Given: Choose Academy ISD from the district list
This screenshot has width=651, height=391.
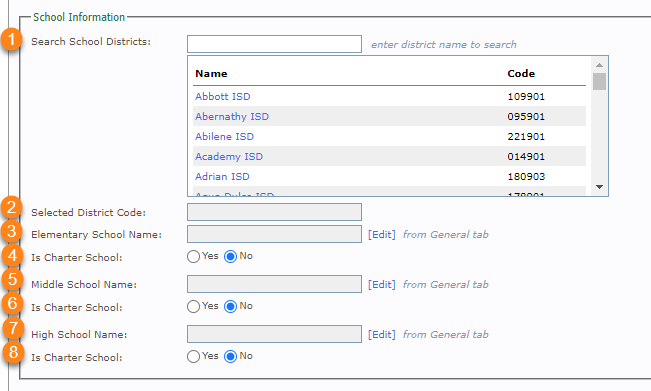Looking at the screenshot, I should pos(229,156).
